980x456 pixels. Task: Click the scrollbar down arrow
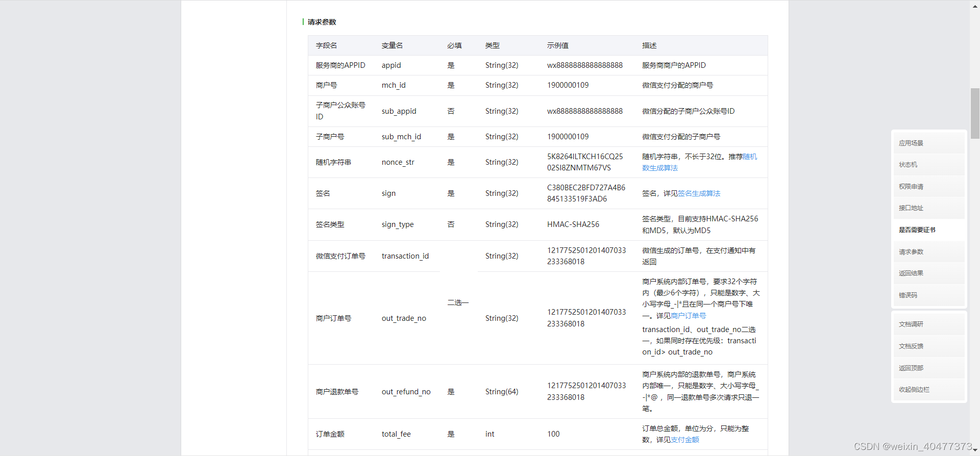(975, 451)
